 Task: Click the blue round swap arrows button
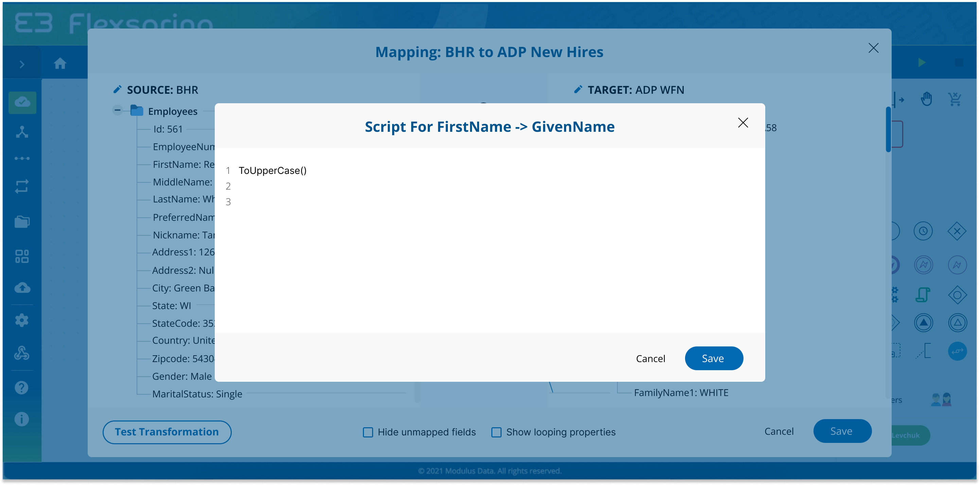tap(957, 351)
